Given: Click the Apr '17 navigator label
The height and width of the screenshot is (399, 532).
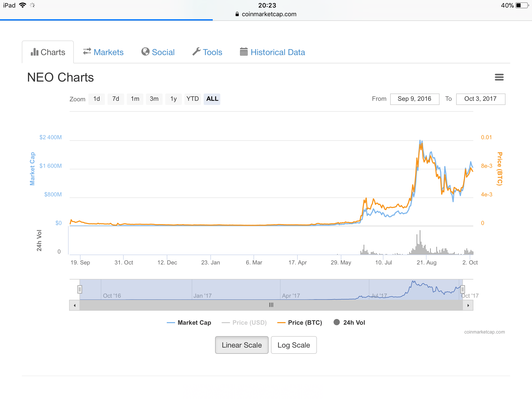Looking at the screenshot, I should [x=291, y=296].
